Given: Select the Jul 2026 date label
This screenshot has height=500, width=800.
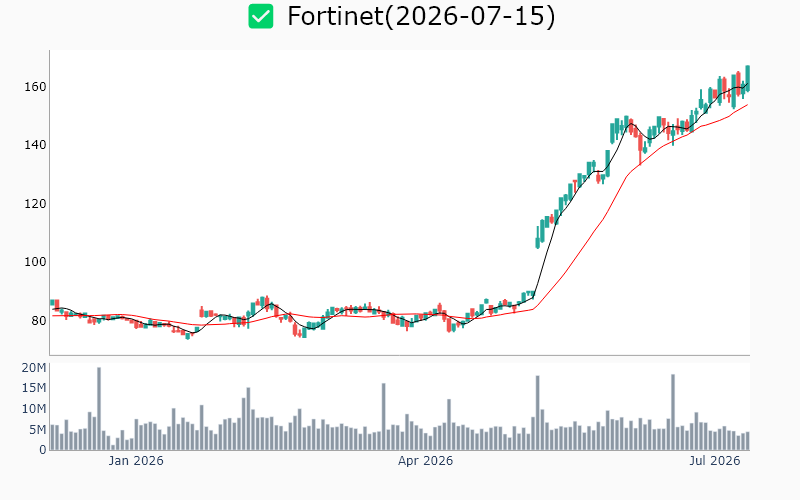Looking at the screenshot, I should coord(715,461).
